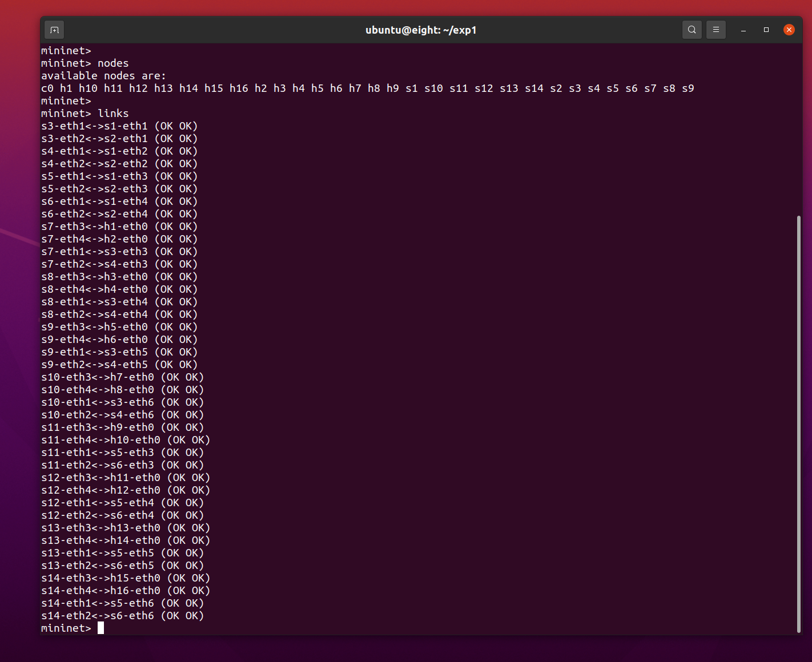812x662 pixels.
Task: Click the line s10-eth2<->s4-eth6
Action: (x=123, y=415)
